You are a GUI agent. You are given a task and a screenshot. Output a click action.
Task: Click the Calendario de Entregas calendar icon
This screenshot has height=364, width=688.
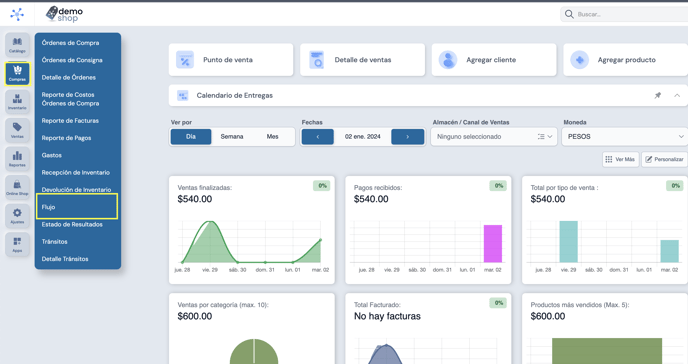click(x=183, y=96)
